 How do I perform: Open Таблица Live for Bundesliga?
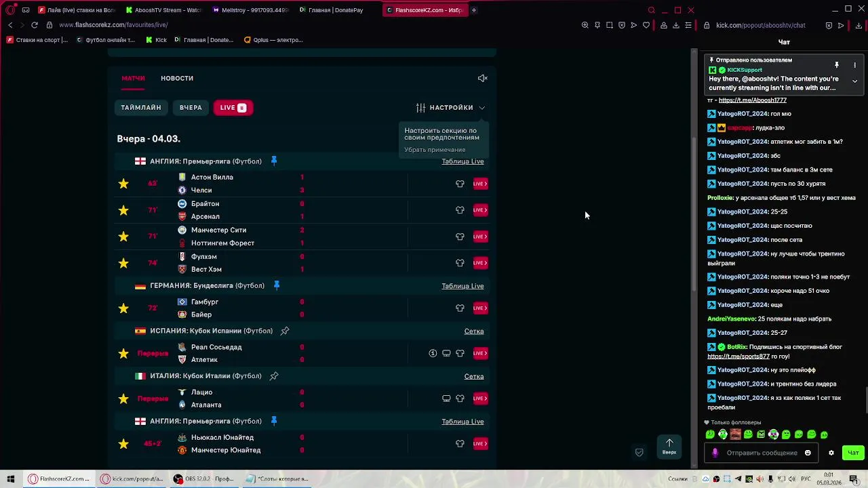[x=462, y=286]
